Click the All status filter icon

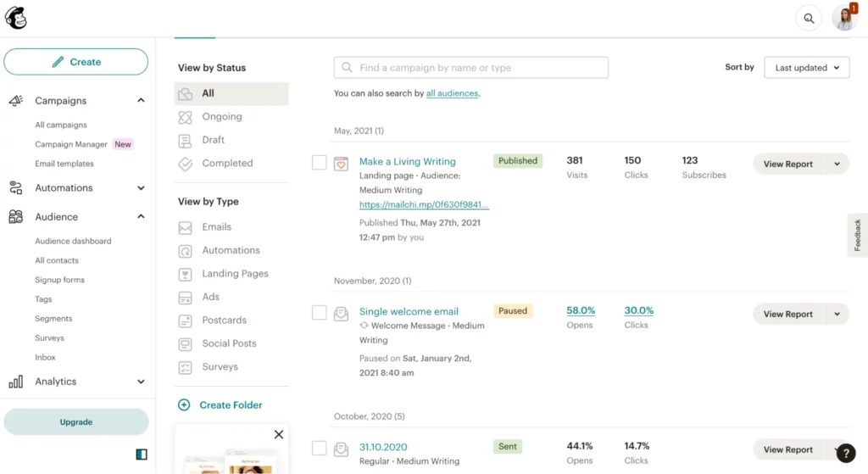(x=186, y=93)
